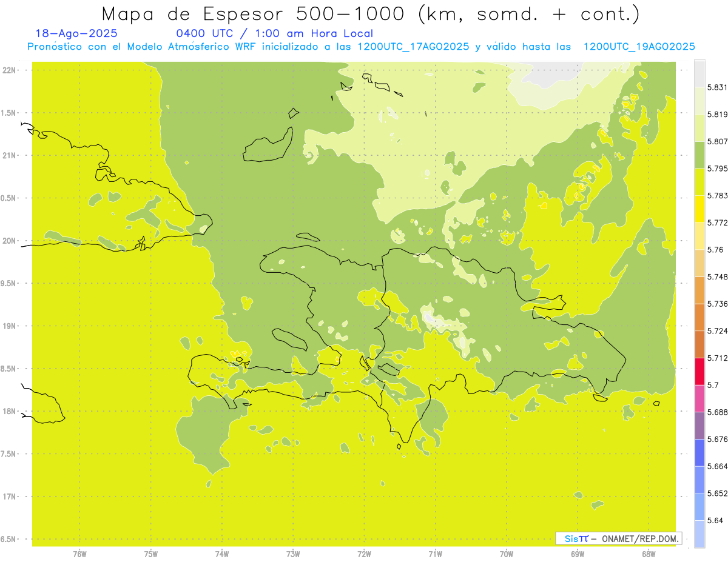Click the '6.5N' latitude label

9,539
